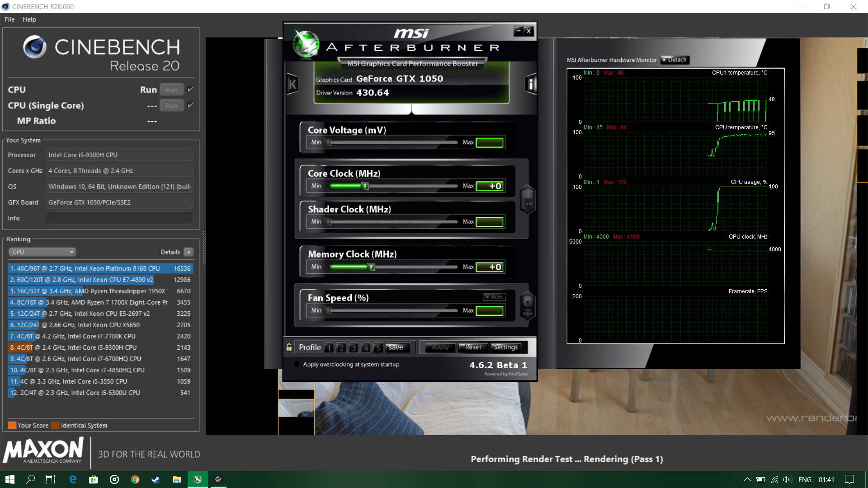Open the Afterburner info icon
868x488 pixels.
coord(531,84)
